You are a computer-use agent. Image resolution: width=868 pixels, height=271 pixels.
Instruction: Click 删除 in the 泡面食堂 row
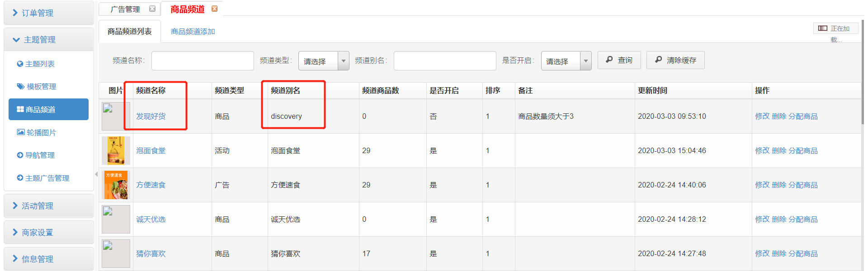(779, 151)
